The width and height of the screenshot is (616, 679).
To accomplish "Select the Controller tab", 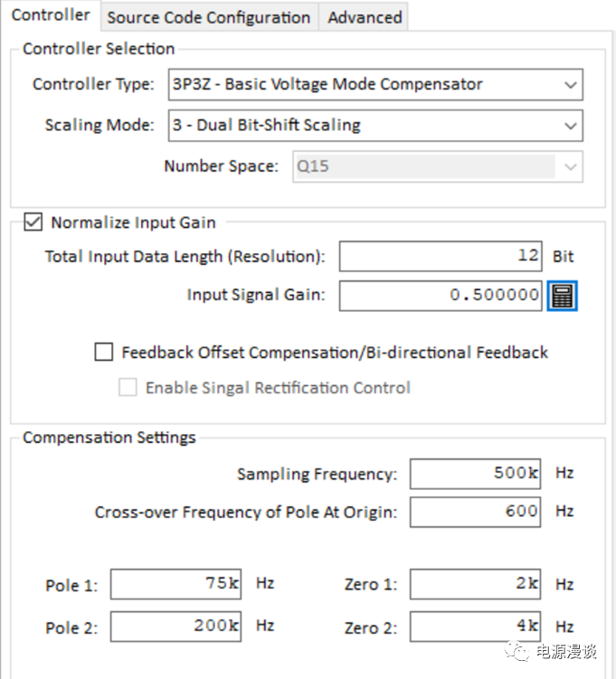I will click(x=51, y=15).
